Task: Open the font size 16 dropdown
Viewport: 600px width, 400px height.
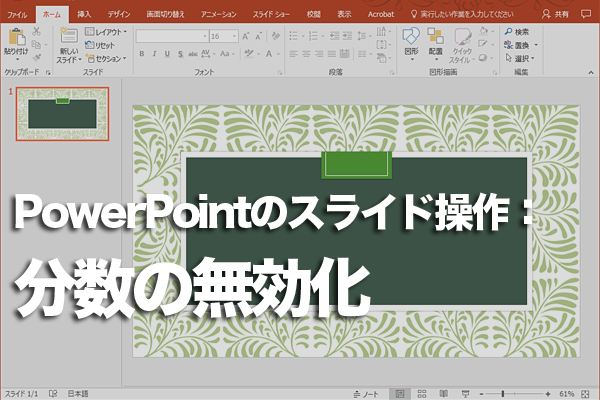Action: pyautogui.click(x=235, y=36)
